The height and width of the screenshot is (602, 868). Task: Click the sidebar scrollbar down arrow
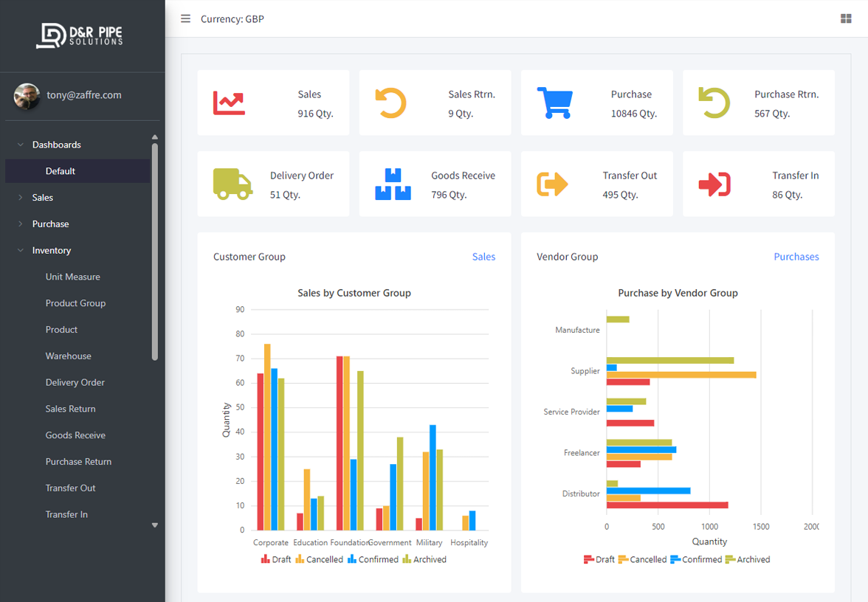coord(155,525)
